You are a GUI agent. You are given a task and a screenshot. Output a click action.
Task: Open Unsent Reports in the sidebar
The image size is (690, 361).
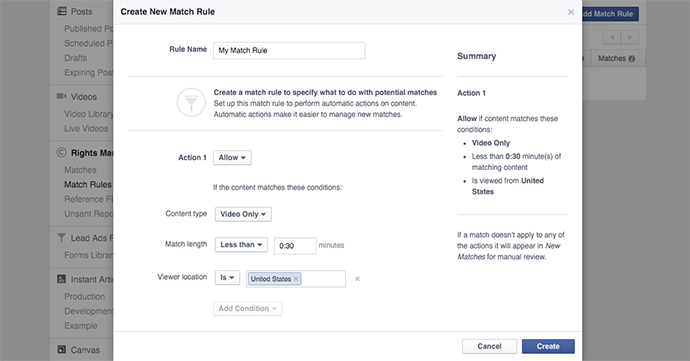click(x=88, y=214)
